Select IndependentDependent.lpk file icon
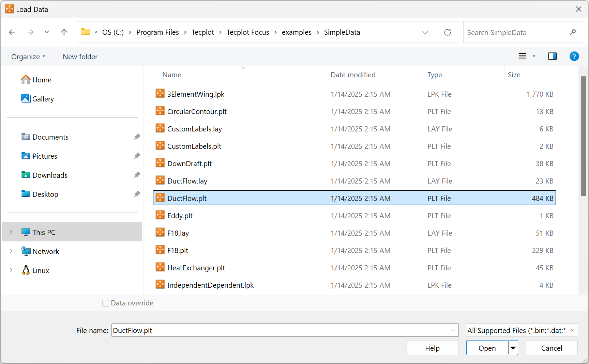 pyautogui.click(x=160, y=284)
